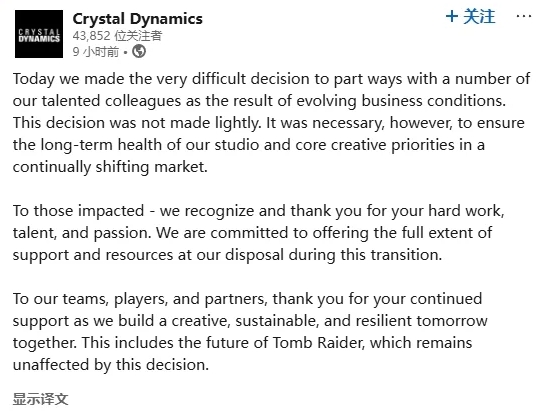547x411 pixels.
Task: Click the paragraph starting 'Today we made'
Action: pos(271,123)
